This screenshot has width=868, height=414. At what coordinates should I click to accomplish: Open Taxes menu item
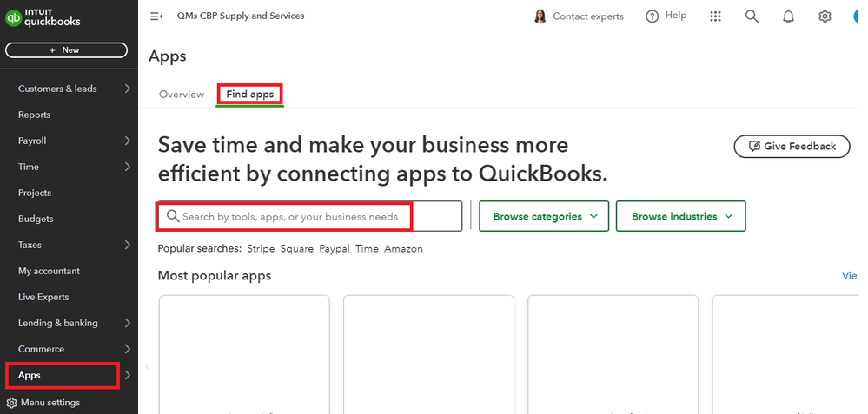point(30,244)
